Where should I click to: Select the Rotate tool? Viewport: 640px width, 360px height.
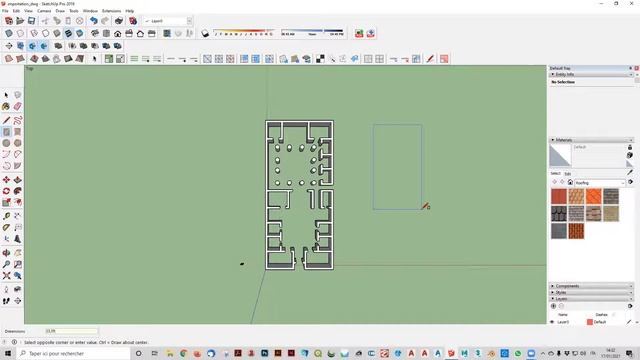pyautogui.click(x=6, y=191)
